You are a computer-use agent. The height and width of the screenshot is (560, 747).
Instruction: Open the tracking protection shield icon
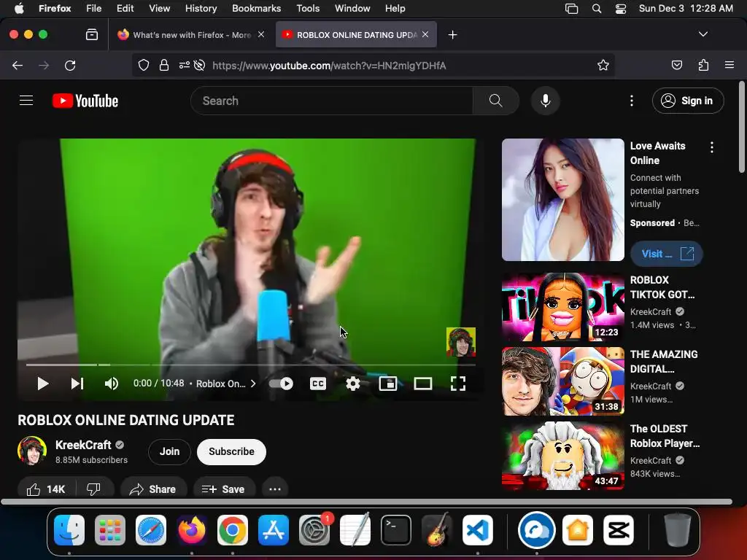[x=144, y=65]
